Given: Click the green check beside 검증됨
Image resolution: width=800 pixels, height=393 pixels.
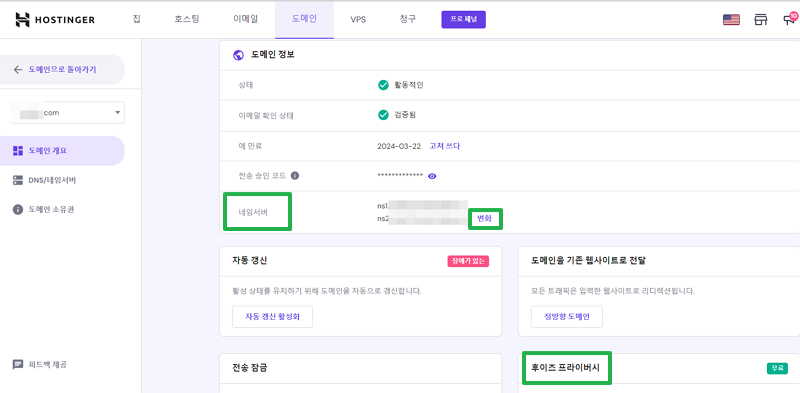Looking at the screenshot, I should [x=383, y=115].
